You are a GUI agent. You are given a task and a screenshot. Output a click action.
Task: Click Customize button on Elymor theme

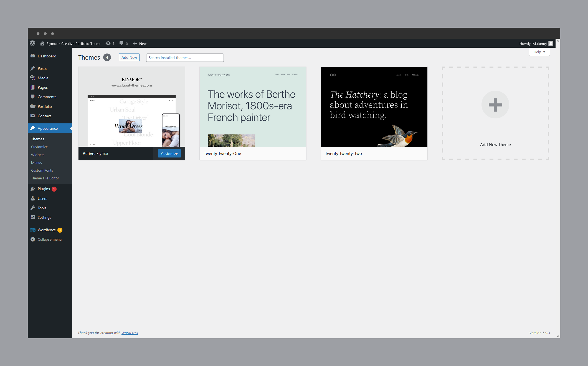(169, 153)
